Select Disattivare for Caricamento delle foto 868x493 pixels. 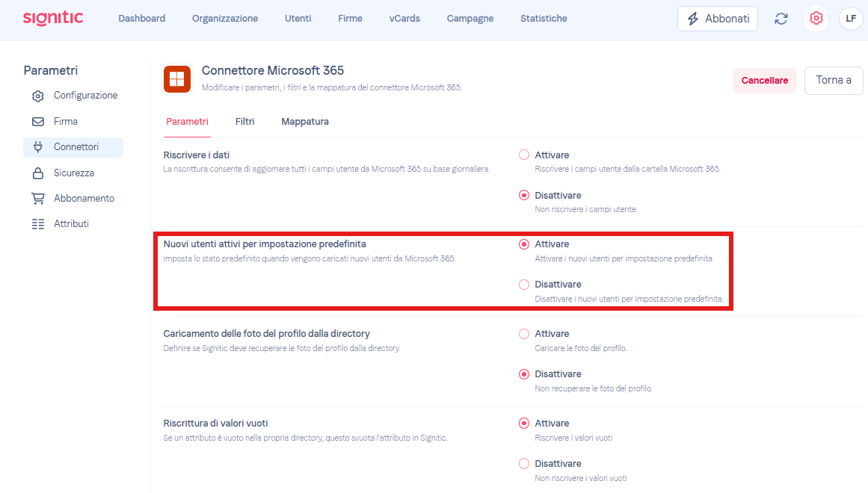click(x=523, y=374)
